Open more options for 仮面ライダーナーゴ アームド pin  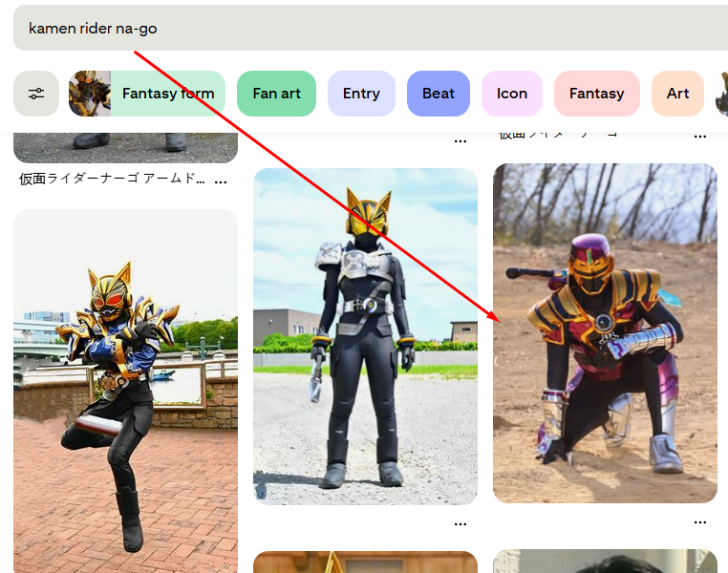[221, 182]
